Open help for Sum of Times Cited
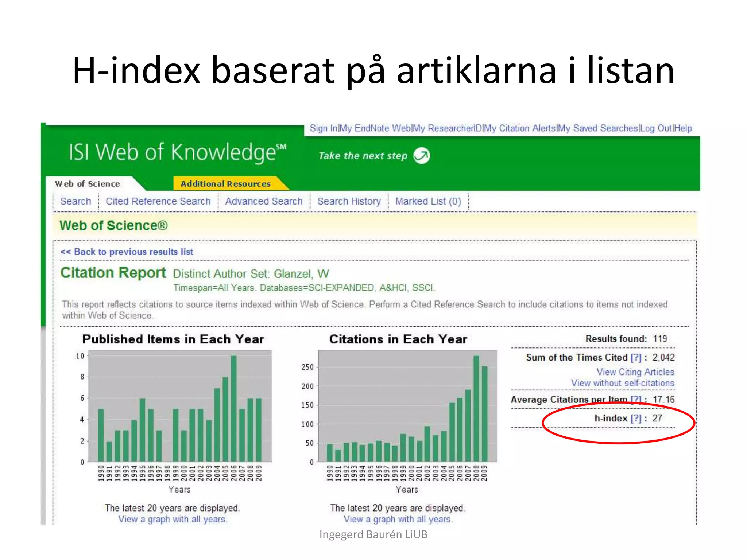This screenshot has height=560, width=747. [636, 357]
